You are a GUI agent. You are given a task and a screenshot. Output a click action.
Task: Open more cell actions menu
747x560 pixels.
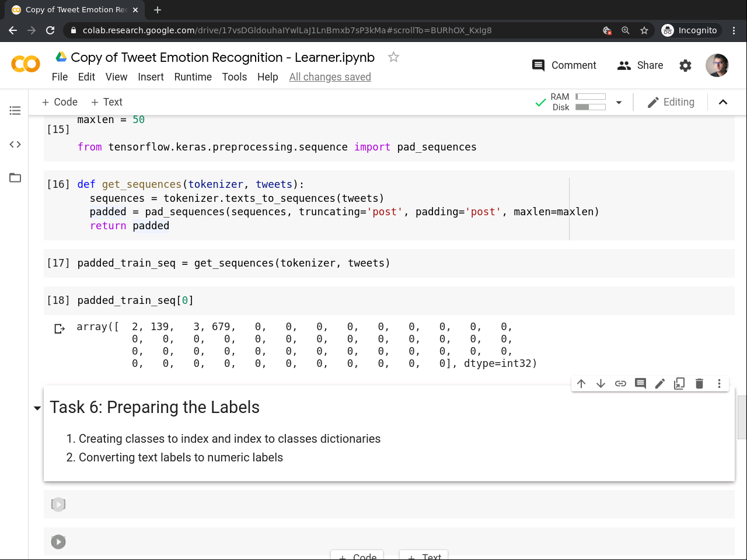[719, 383]
